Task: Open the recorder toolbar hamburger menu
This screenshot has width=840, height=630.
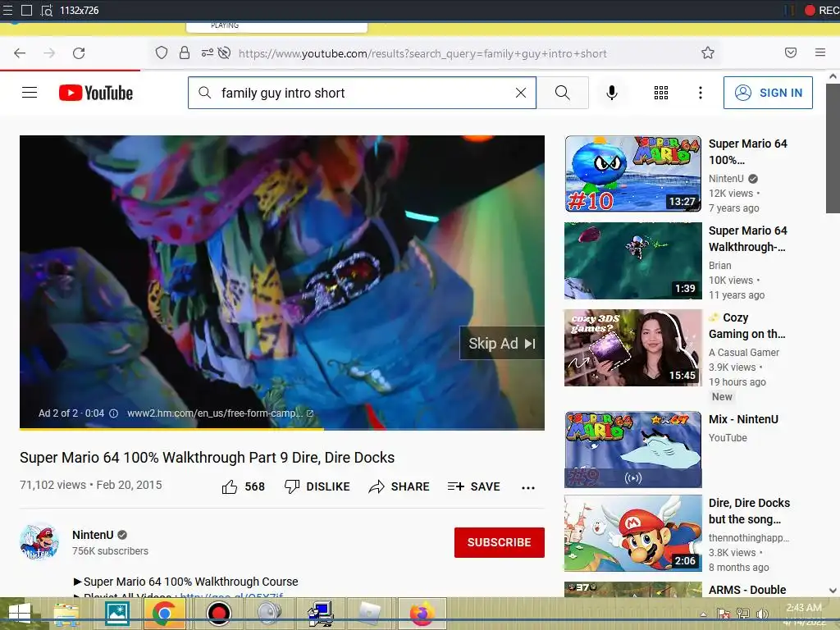Action: coord(7,10)
